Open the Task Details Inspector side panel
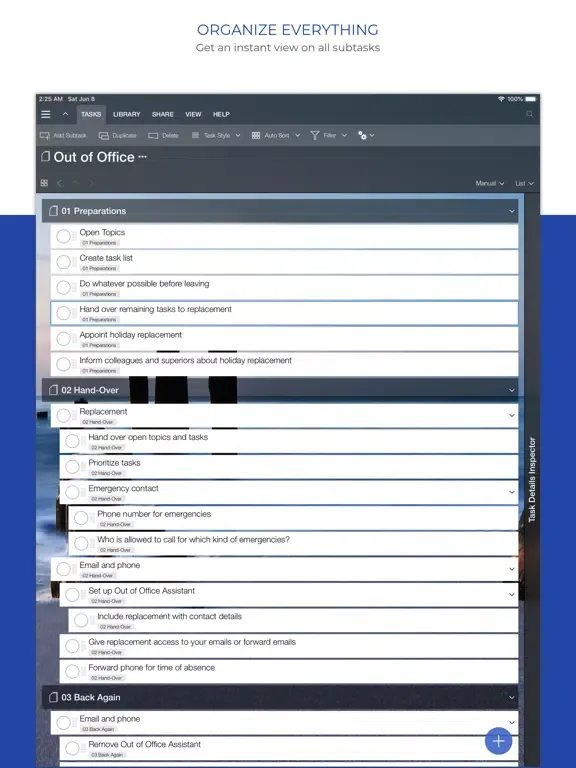 532,480
